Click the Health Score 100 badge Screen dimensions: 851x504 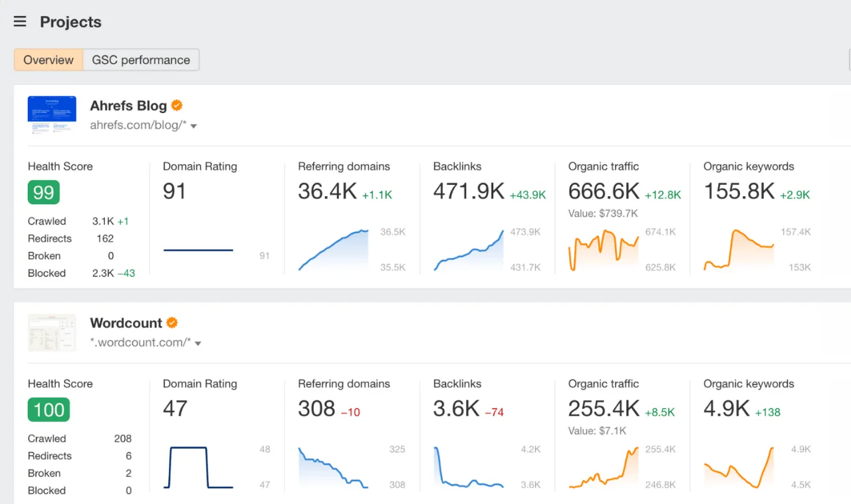(49, 410)
